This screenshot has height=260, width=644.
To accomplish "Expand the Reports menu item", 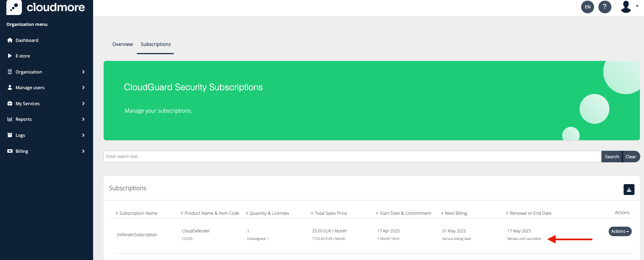I will coord(23,119).
